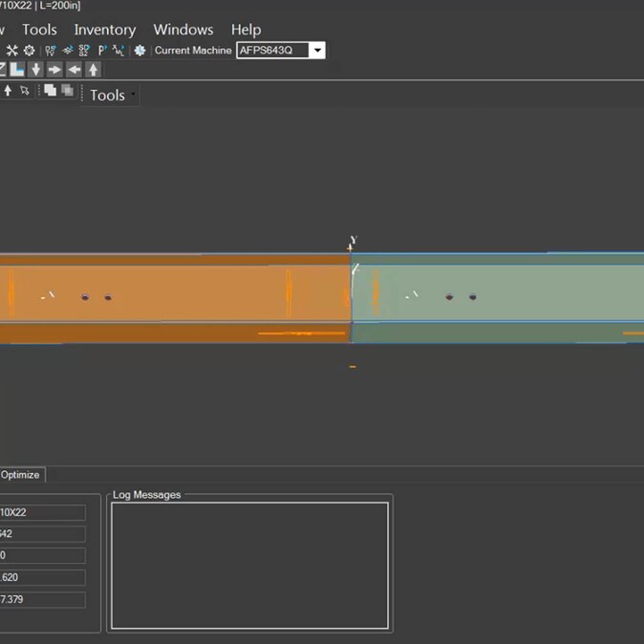This screenshot has height=644, width=644.
Task: Click the right hole on green beam web
Action: (x=473, y=297)
